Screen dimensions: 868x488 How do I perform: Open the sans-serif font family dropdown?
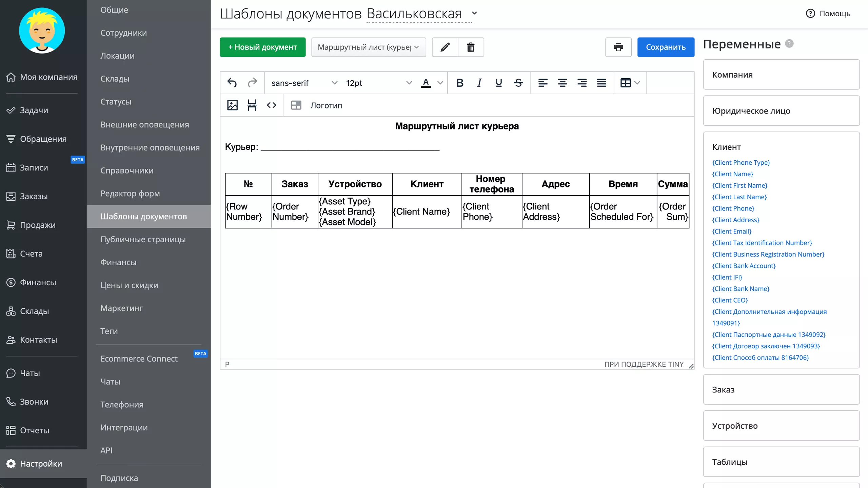[x=304, y=83]
